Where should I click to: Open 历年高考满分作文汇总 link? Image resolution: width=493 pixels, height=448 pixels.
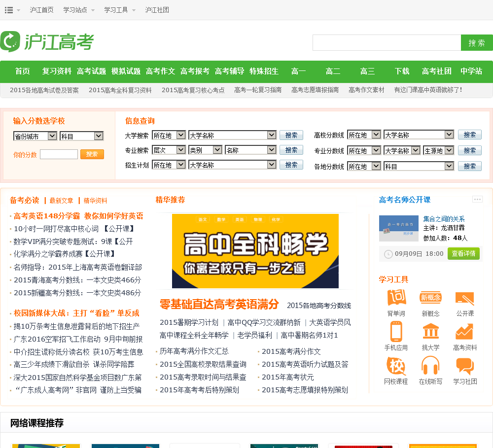click(194, 351)
